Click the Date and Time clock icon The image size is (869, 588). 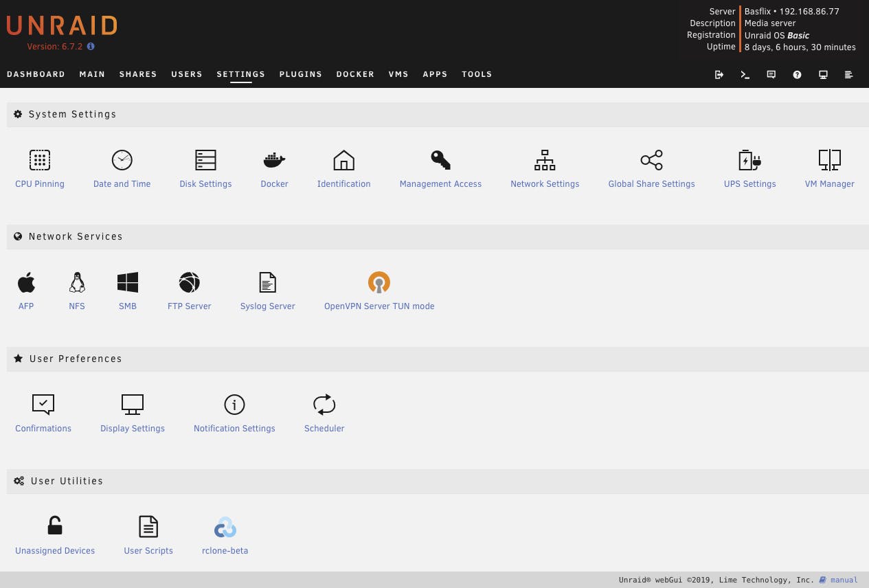122,160
